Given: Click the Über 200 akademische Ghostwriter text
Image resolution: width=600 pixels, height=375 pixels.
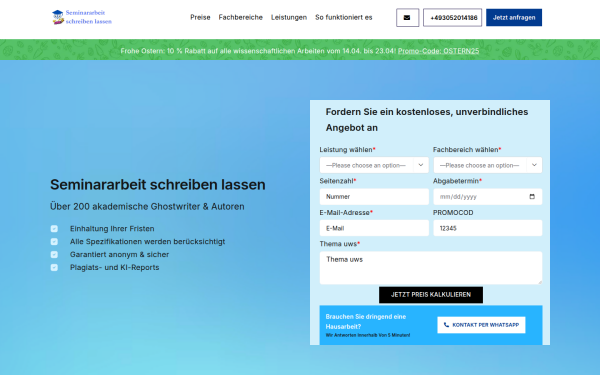Looking at the screenshot, I should [147, 207].
